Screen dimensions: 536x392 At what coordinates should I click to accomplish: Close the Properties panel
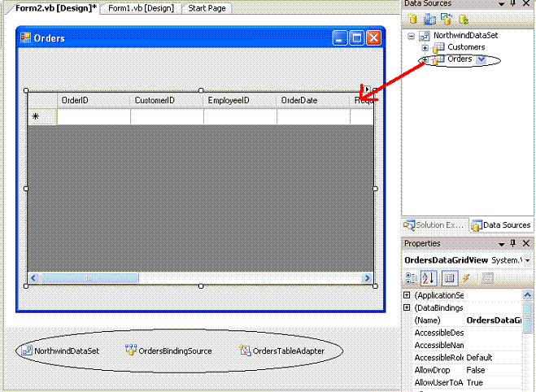click(526, 243)
